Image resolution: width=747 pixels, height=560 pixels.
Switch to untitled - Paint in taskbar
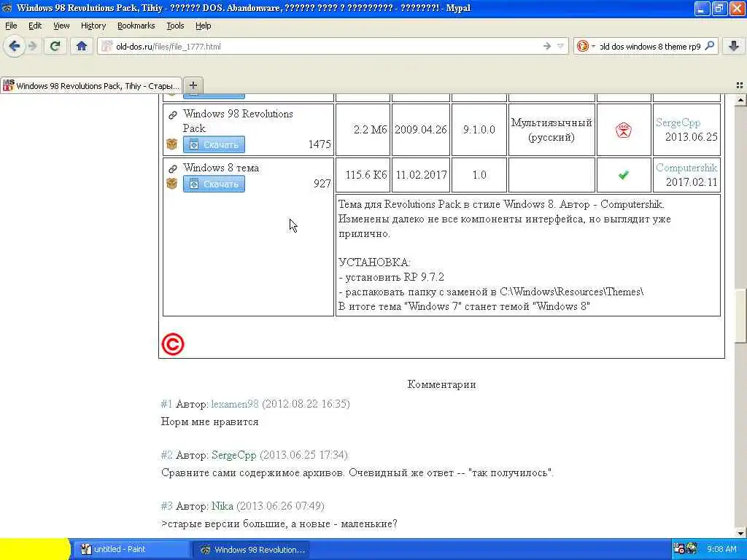(x=131, y=549)
